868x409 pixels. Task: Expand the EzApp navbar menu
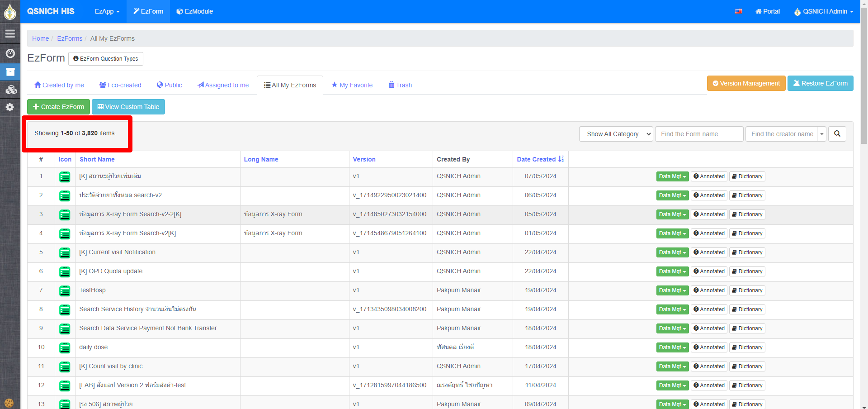[107, 11]
